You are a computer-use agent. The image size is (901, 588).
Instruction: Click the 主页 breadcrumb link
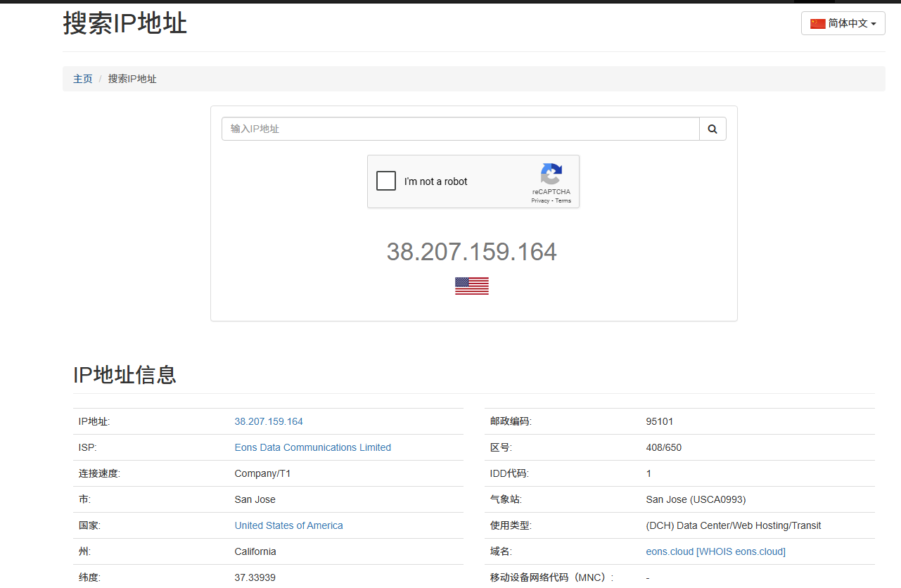(x=83, y=79)
